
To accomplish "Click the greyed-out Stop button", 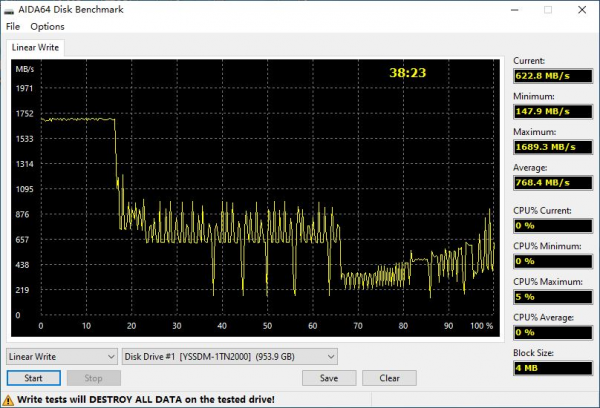I will [93, 378].
